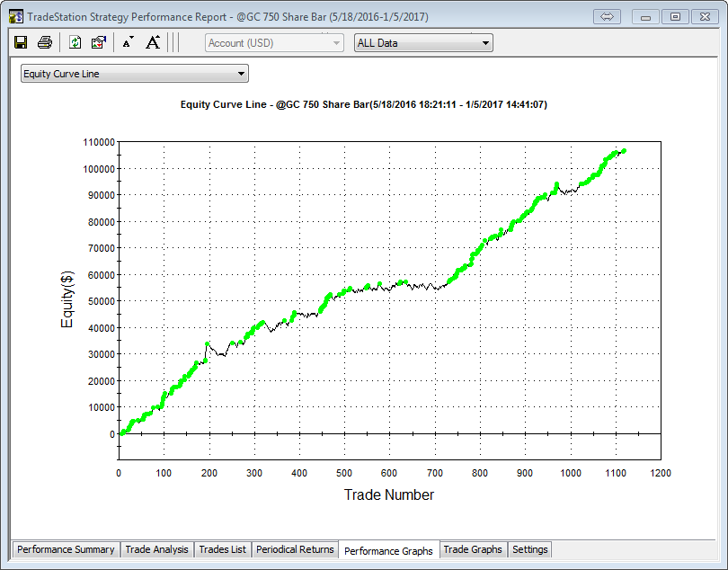Click the Account (USD) combo box
The height and width of the screenshot is (570, 728).
[x=274, y=42]
